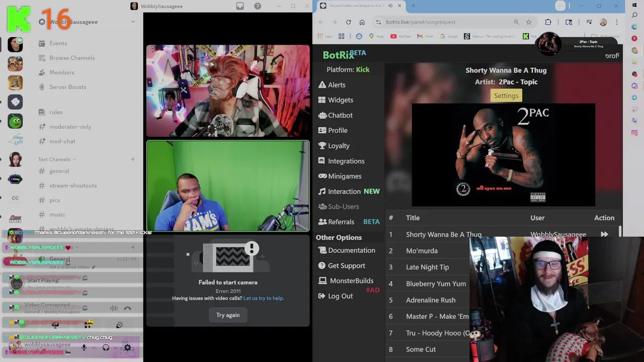Screen dimensions: 644x362
Task: Open stream-shoutouts channel
Action: 68,186
